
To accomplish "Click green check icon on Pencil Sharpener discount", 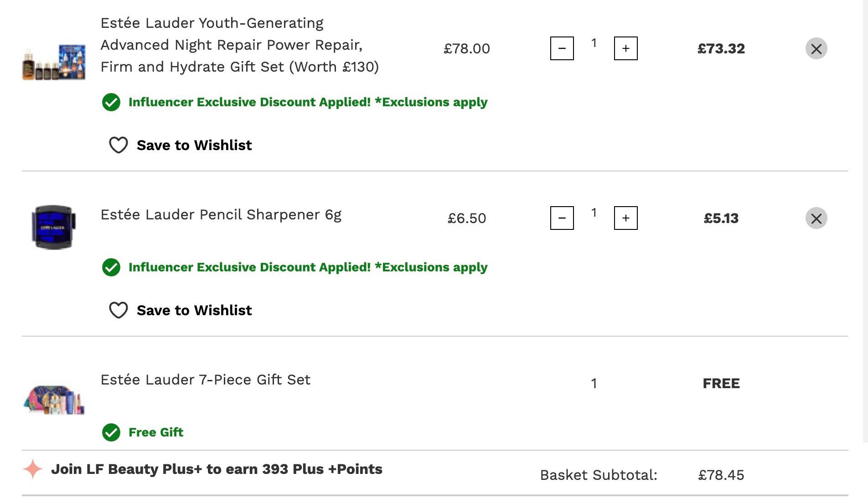I will pyautogui.click(x=111, y=267).
